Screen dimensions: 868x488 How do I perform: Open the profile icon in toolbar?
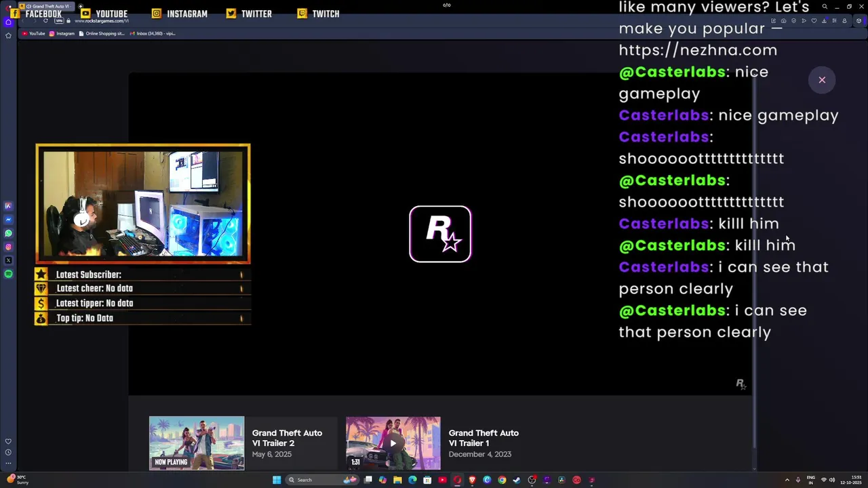(x=844, y=21)
